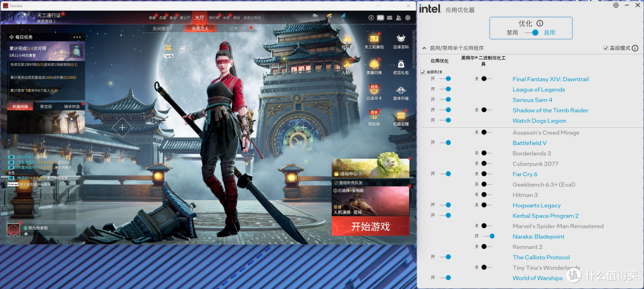Open the Naraka mail envelope icon

point(389,18)
